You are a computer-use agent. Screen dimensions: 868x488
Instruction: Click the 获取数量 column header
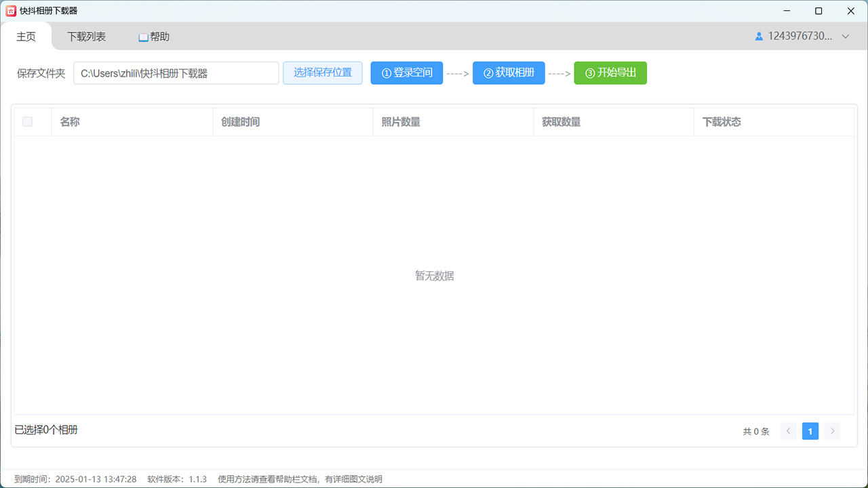[561, 121]
